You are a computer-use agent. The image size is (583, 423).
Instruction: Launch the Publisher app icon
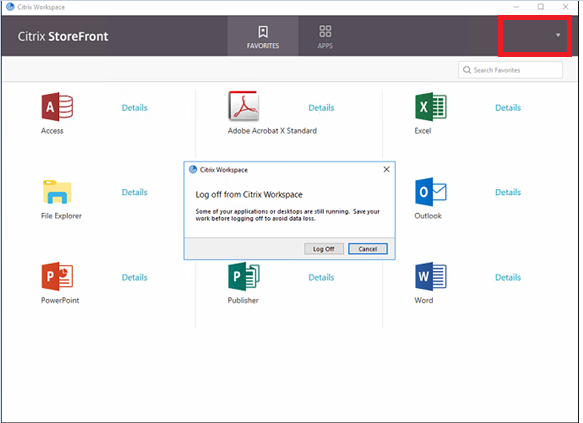pos(244,277)
